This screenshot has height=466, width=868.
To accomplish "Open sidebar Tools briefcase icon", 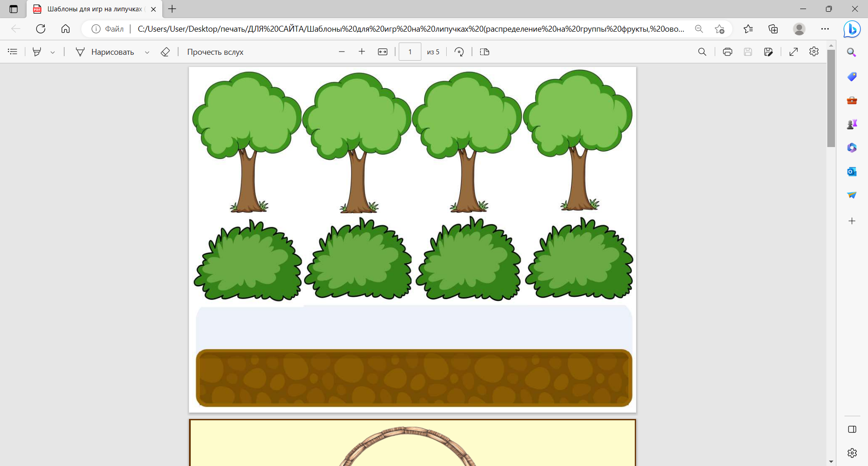I will click(x=852, y=100).
